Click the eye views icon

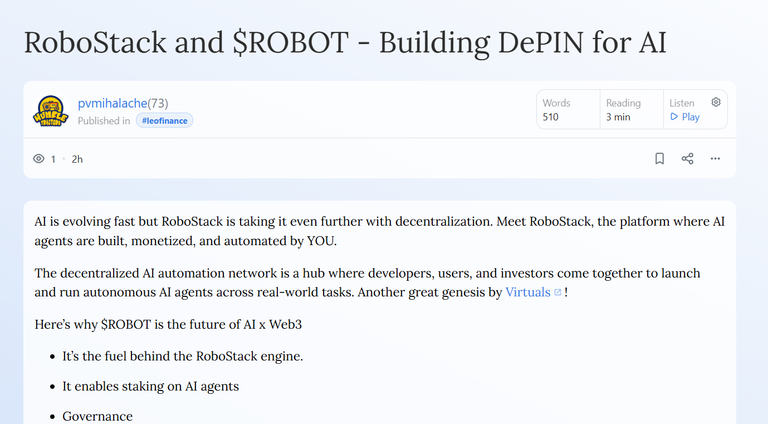click(x=39, y=159)
